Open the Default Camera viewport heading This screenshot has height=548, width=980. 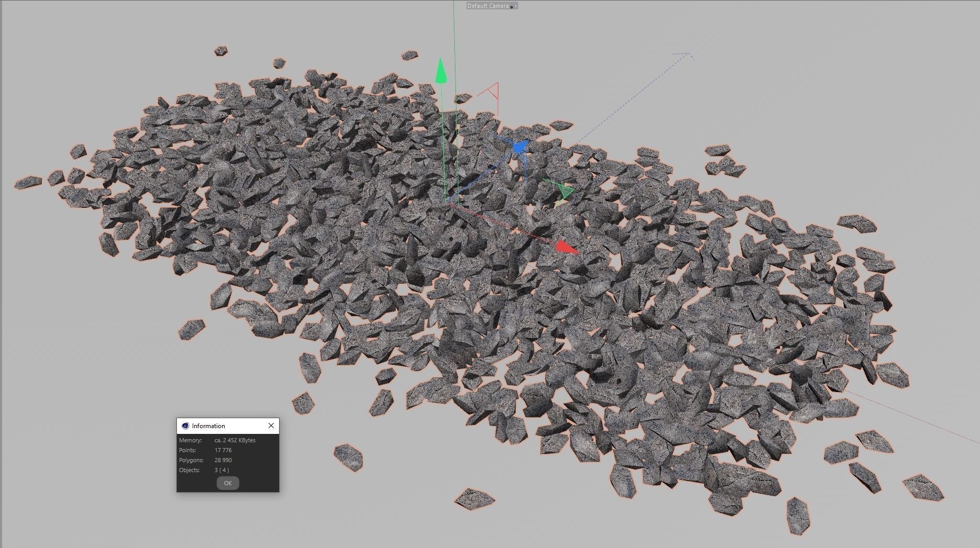coord(487,6)
